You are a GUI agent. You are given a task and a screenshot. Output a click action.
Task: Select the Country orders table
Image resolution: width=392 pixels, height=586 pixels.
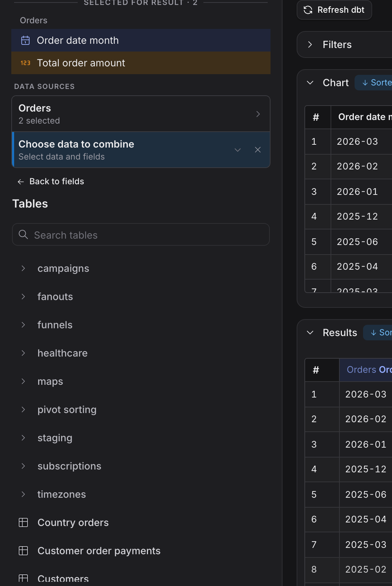click(73, 522)
